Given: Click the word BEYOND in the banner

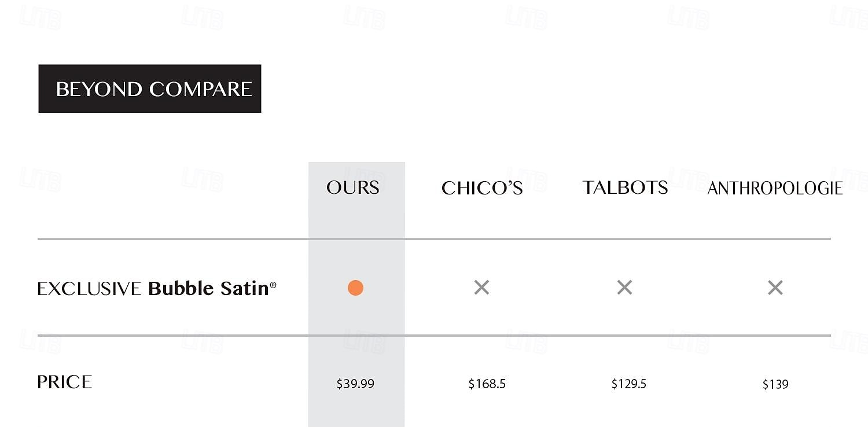Looking at the screenshot, I should coord(99,89).
